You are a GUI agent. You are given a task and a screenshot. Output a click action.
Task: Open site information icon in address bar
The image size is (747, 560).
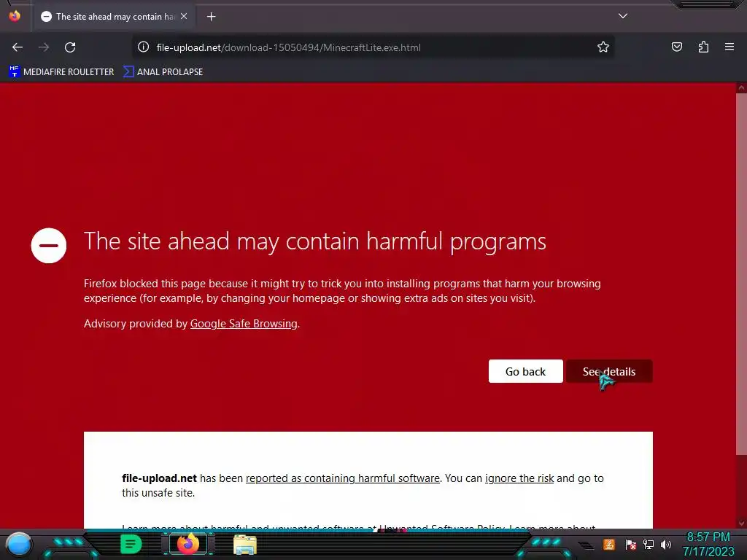coord(144,47)
